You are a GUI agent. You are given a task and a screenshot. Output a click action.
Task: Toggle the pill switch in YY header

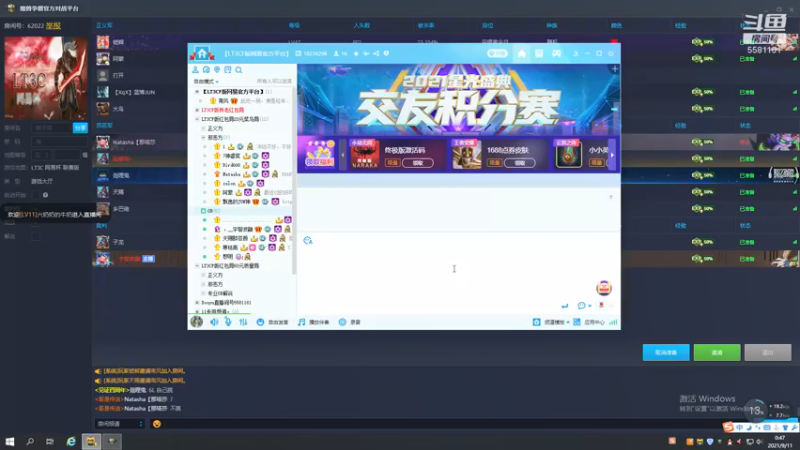point(497,54)
